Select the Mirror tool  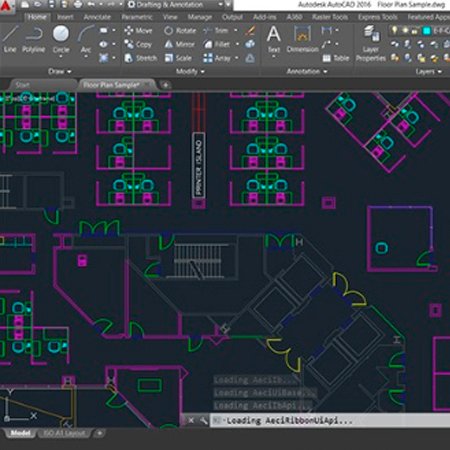(179, 44)
